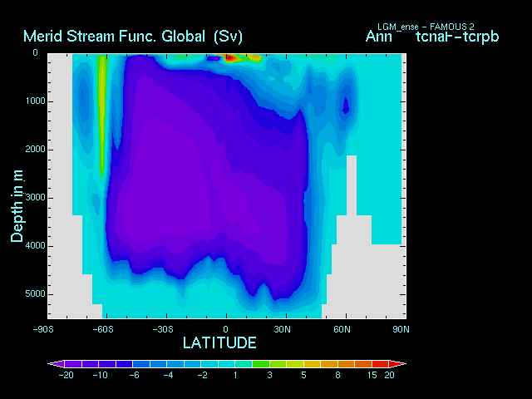
Task: Click the -30S latitude tick label
Action: [163, 329]
